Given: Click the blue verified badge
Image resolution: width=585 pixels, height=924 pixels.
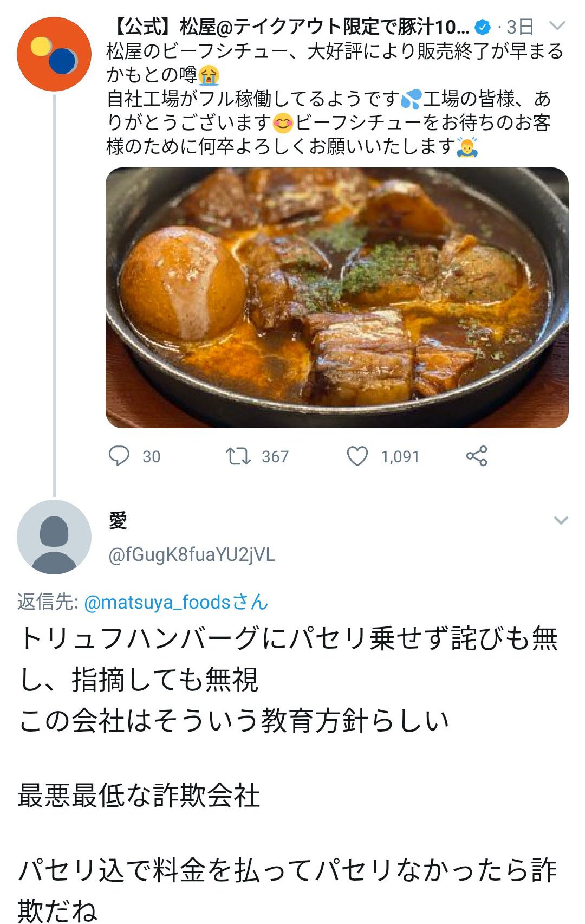Looking at the screenshot, I should point(482,27).
